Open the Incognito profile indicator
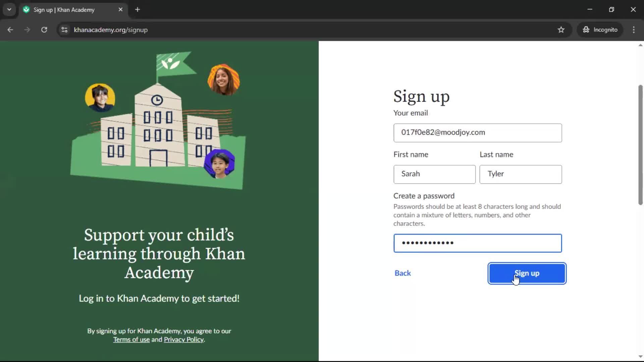Screen dimensions: 644x362 click(600, 30)
